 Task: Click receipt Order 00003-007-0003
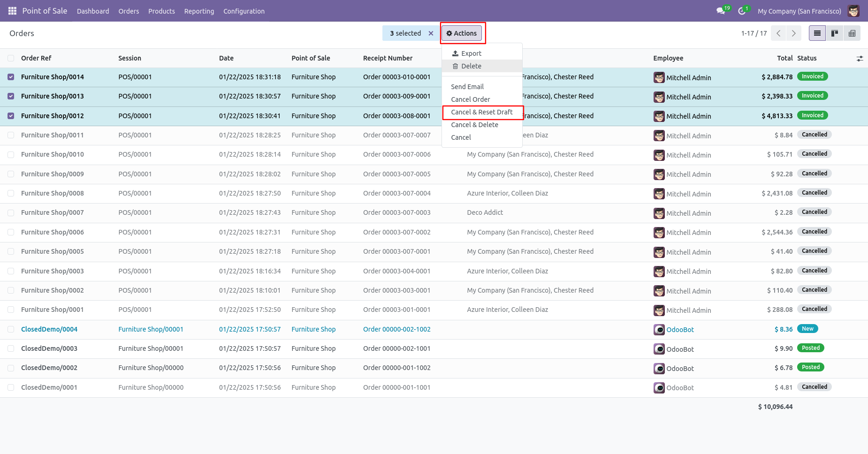tap(396, 212)
